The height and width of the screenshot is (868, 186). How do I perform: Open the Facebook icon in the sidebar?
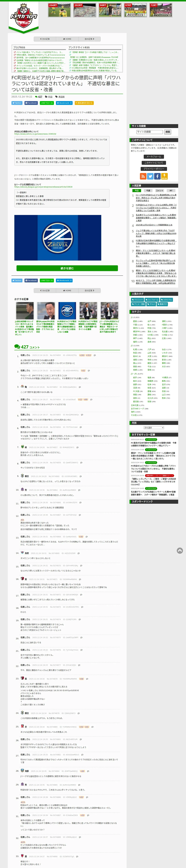157,176
